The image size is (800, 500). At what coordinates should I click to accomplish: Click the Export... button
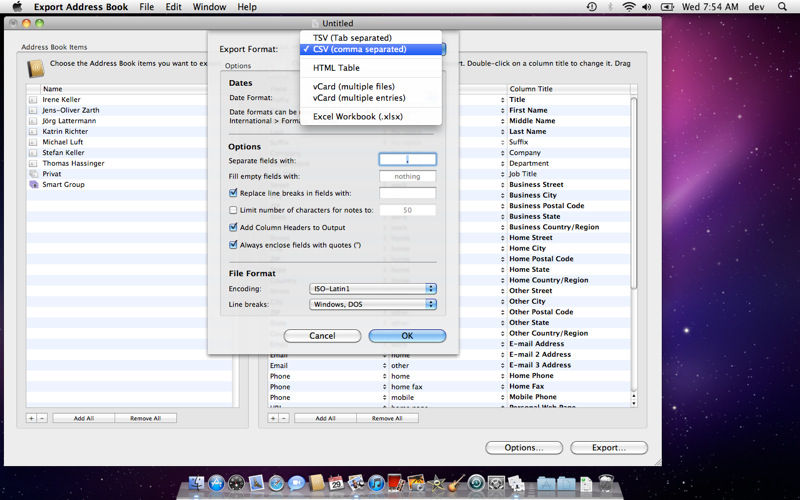coord(609,447)
